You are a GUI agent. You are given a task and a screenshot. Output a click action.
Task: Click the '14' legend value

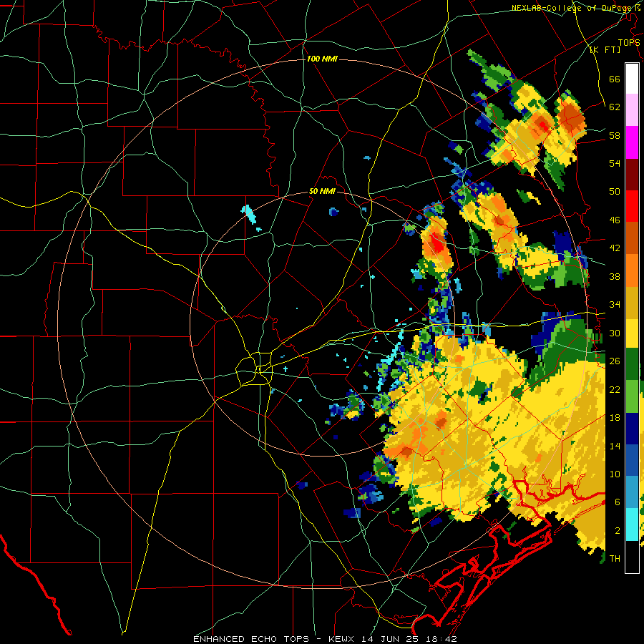pos(615,446)
